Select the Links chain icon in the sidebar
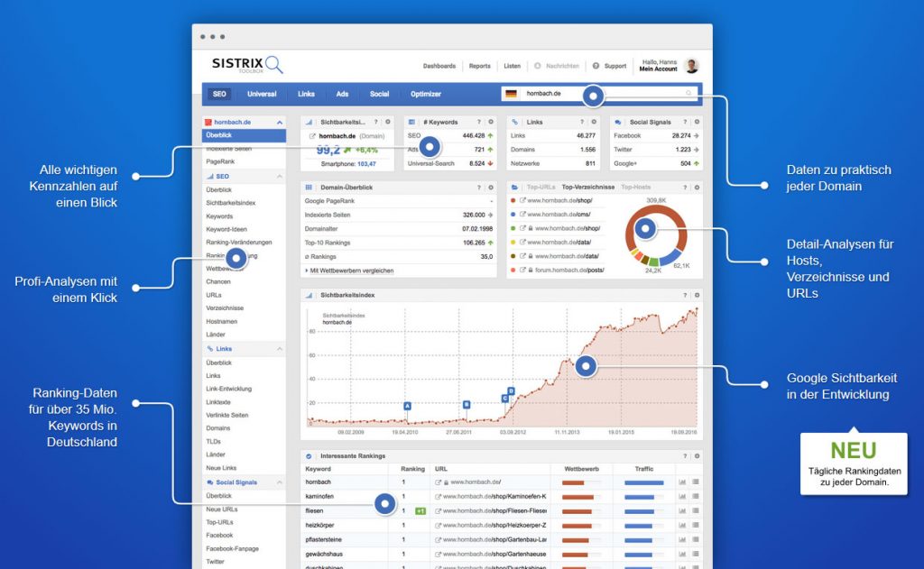Screen dimensions: 924x569 coord(210,348)
